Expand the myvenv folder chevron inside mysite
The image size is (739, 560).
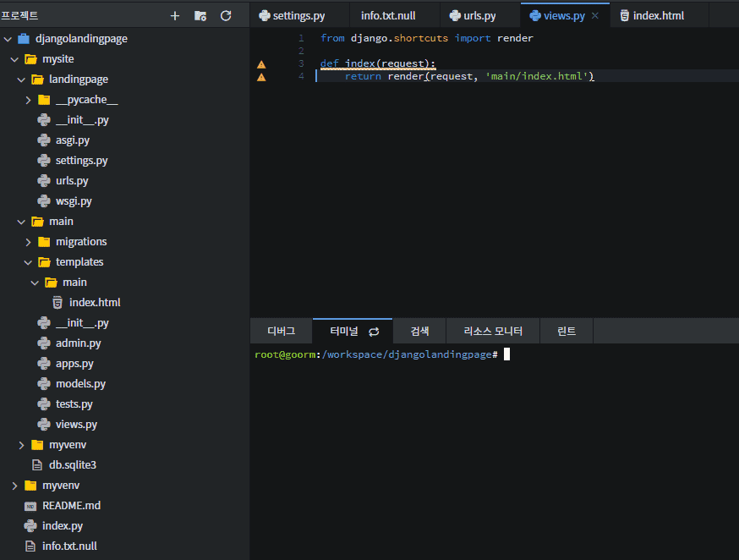point(21,445)
